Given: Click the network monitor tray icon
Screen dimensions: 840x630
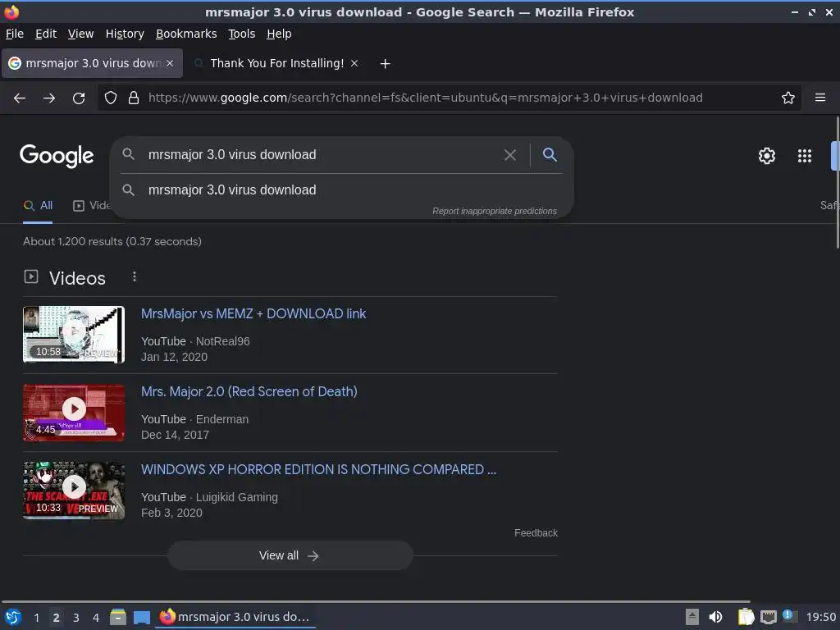Looking at the screenshot, I should (x=768, y=617).
